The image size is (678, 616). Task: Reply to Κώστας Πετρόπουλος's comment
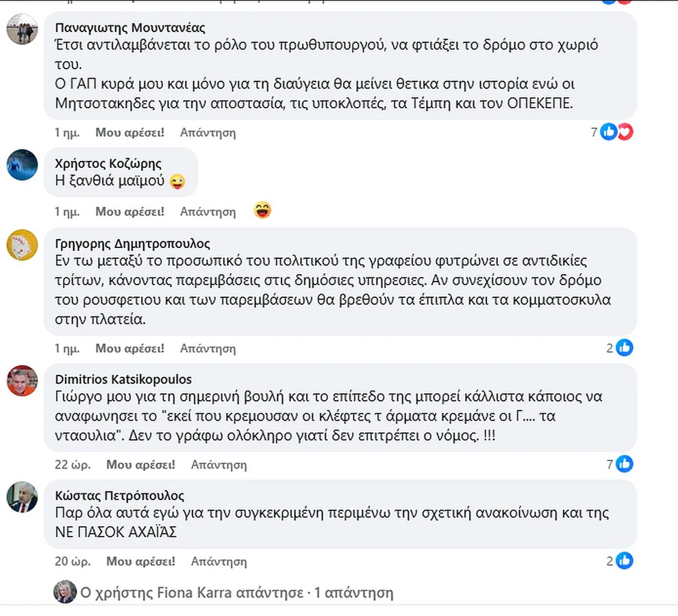click(218, 562)
